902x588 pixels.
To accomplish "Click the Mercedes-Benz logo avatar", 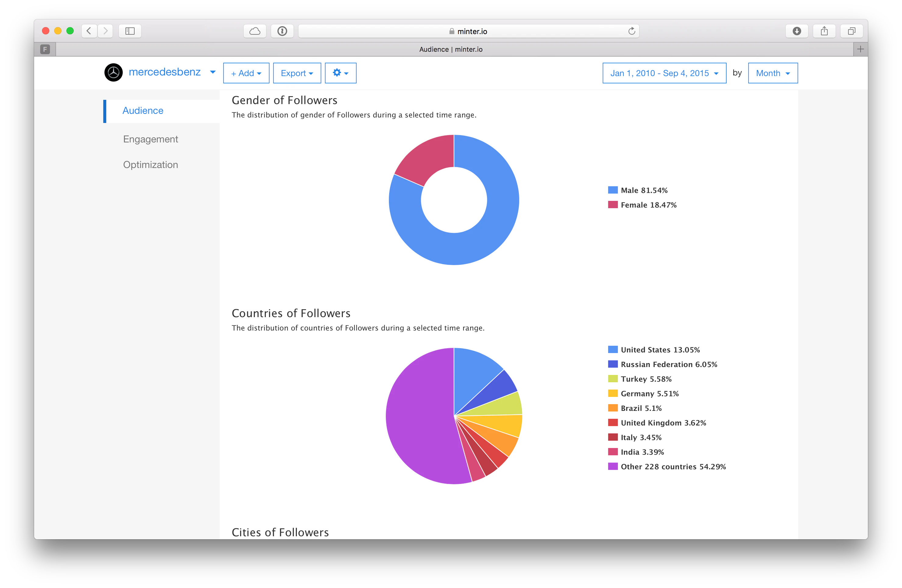I will pyautogui.click(x=113, y=72).
